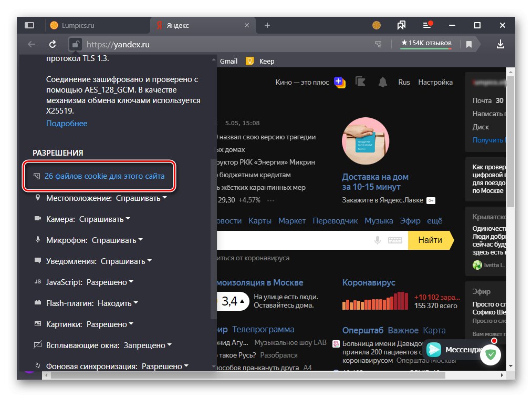Click the 154K отзывов rating bar

425,44
